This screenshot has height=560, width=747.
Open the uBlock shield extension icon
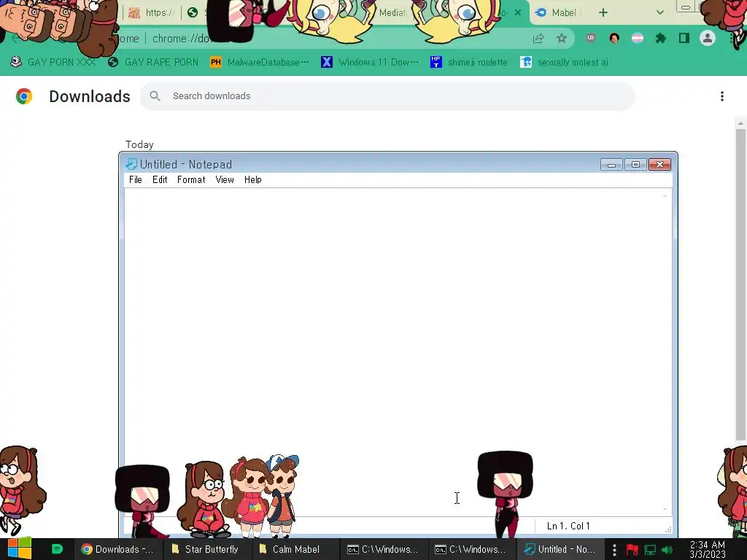pos(591,39)
